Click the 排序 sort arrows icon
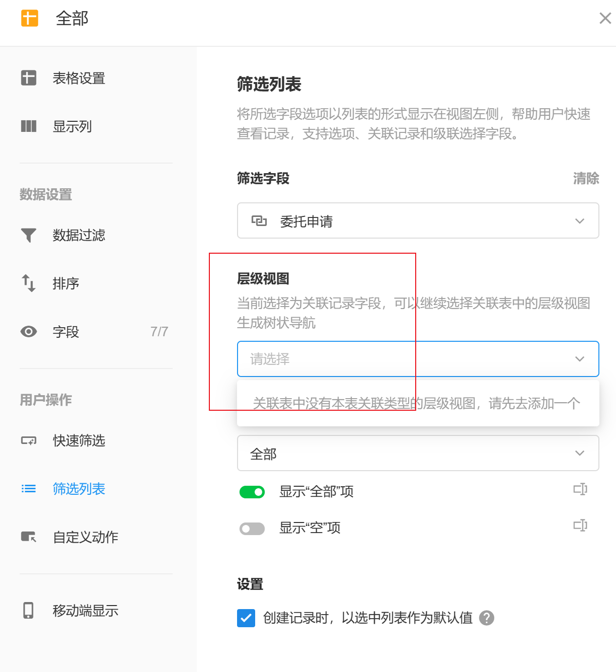 29,283
